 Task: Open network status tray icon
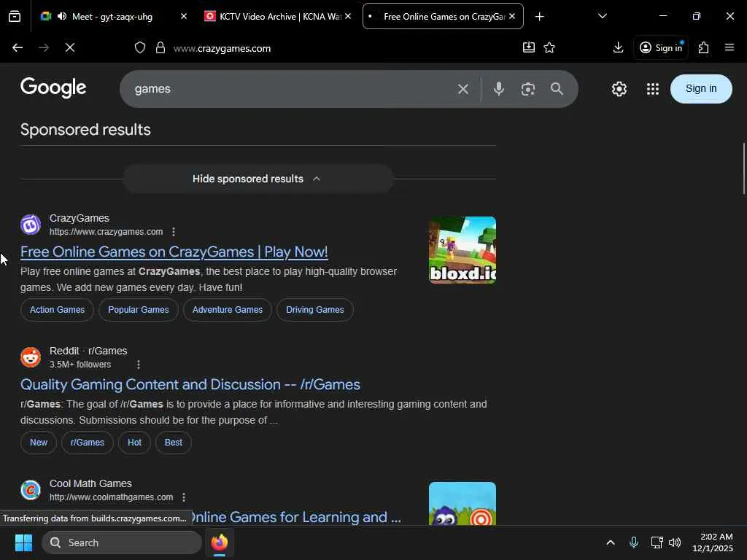point(657,542)
